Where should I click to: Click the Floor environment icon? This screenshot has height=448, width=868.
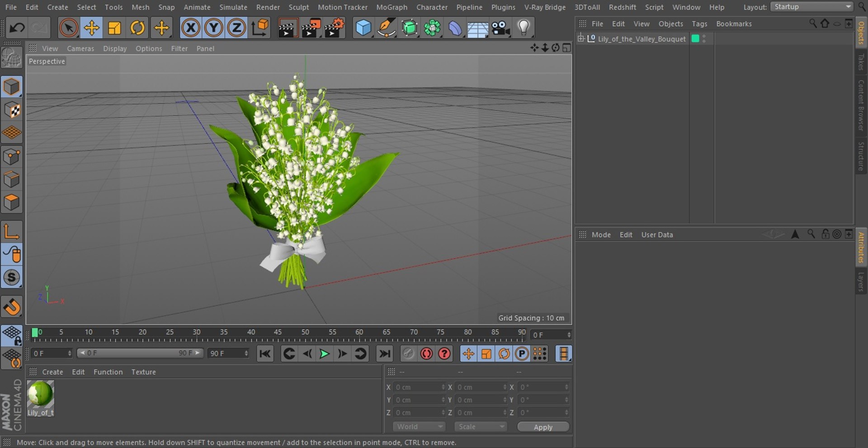click(x=477, y=28)
